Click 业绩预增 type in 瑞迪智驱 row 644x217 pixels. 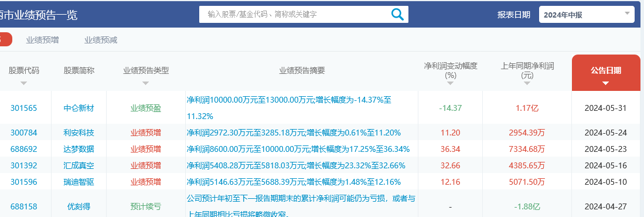point(146,182)
